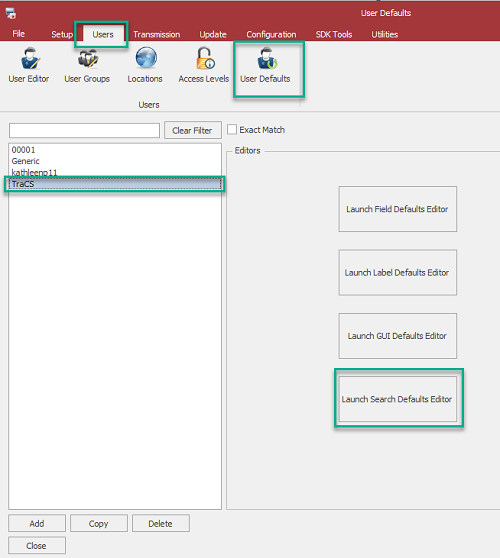Switch to the Setup tab

[x=62, y=35]
